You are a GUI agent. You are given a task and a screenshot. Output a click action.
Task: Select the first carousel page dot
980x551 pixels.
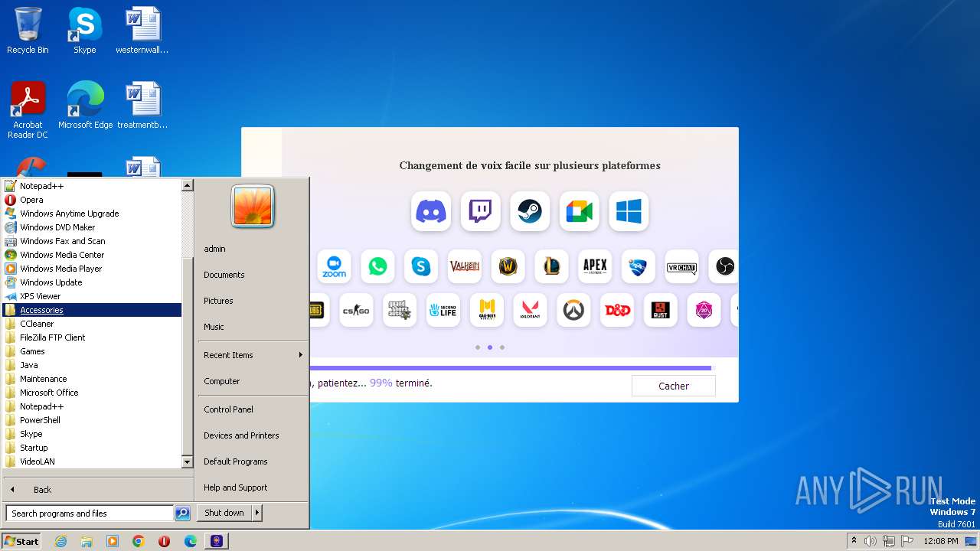point(478,347)
